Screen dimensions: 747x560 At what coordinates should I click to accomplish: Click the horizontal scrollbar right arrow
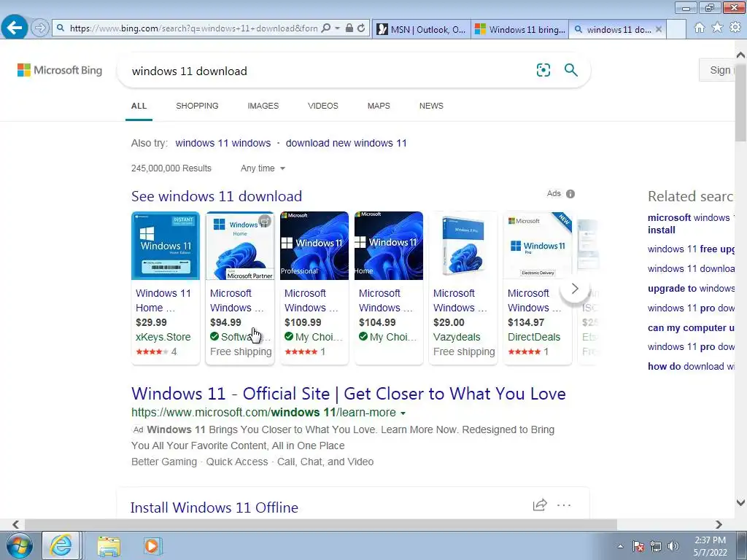(719, 524)
